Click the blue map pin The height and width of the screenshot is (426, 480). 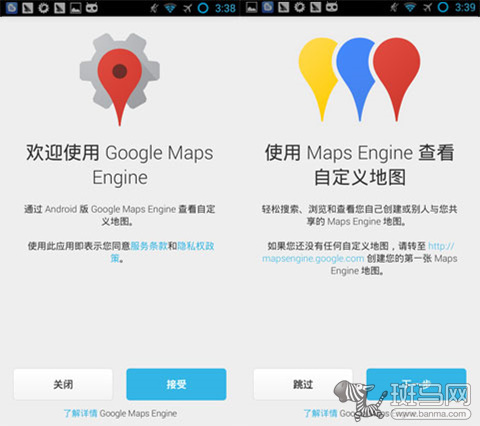(x=356, y=78)
